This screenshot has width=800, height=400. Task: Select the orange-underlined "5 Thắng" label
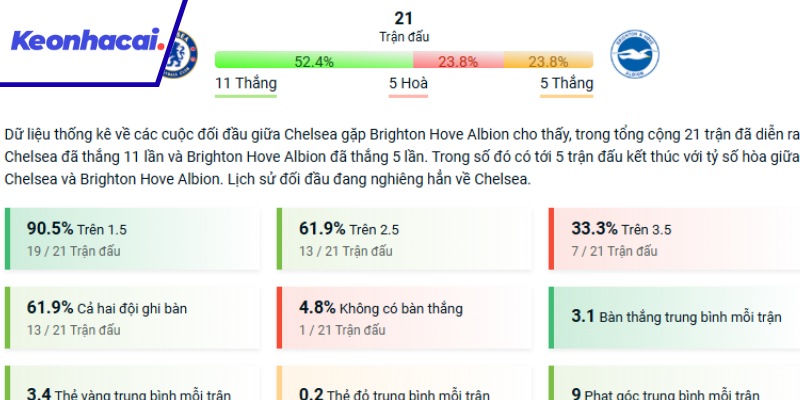pos(566,84)
